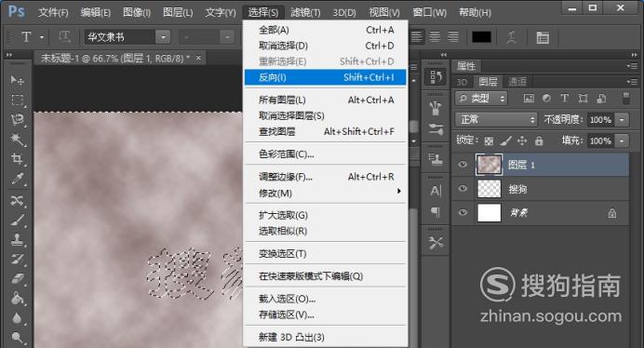The image size is (644, 348).
Task: Open the Type tool preset picker arrow
Action: (x=42, y=37)
